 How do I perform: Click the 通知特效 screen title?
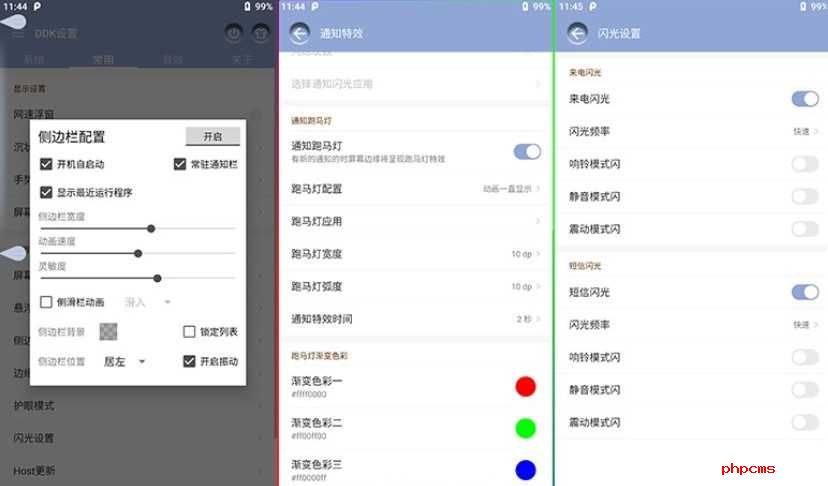tap(342, 33)
